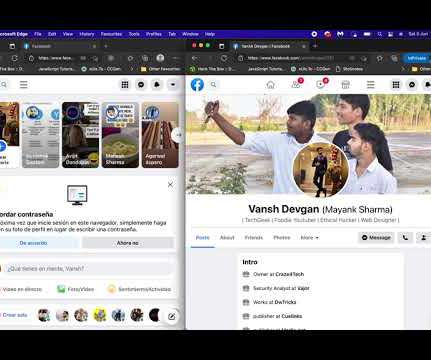The width and height of the screenshot is (431, 360).
Task: Click the Ahora no button
Action: click(x=128, y=243)
